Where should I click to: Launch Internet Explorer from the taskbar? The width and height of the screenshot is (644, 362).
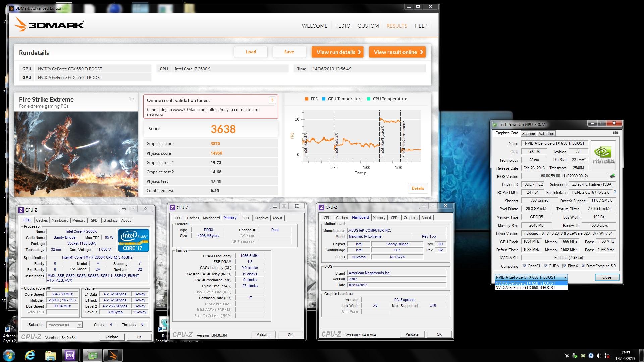coord(30,355)
